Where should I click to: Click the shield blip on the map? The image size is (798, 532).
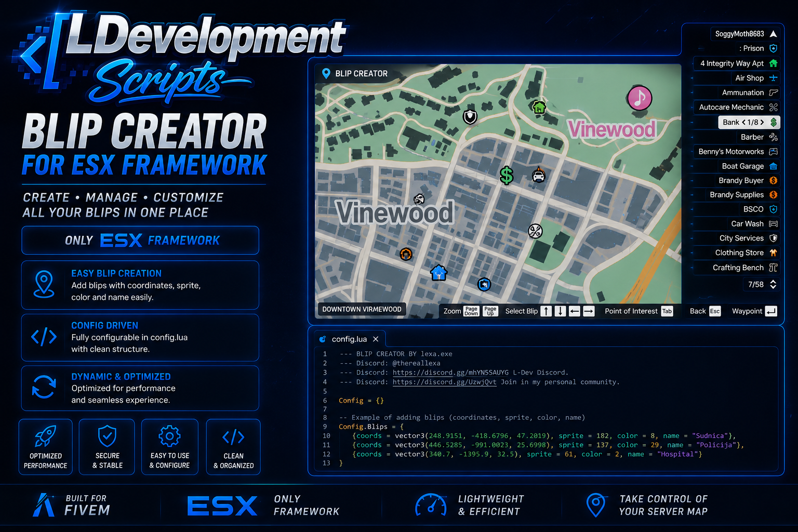click(x=470, y=116)
